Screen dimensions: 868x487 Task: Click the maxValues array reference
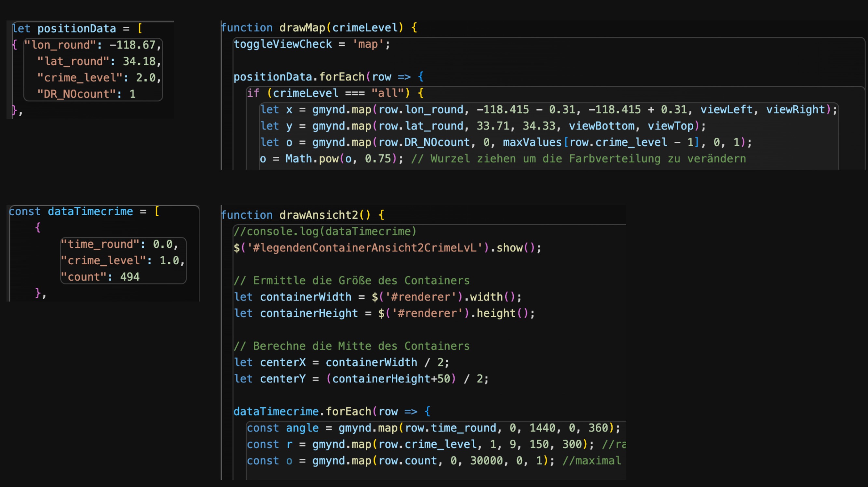pyautogui.click(x=532, y=142)
